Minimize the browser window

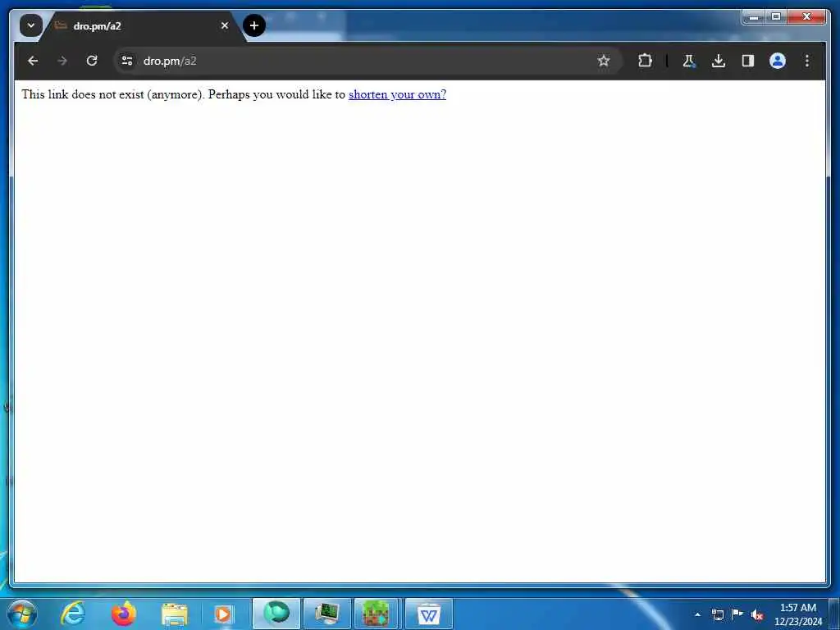[754, 17]
